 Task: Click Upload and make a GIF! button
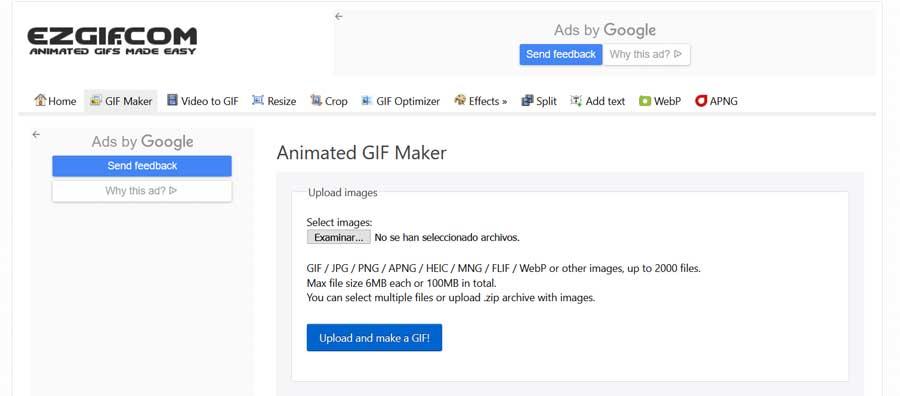pyautogui.click(x=374, y=338)
